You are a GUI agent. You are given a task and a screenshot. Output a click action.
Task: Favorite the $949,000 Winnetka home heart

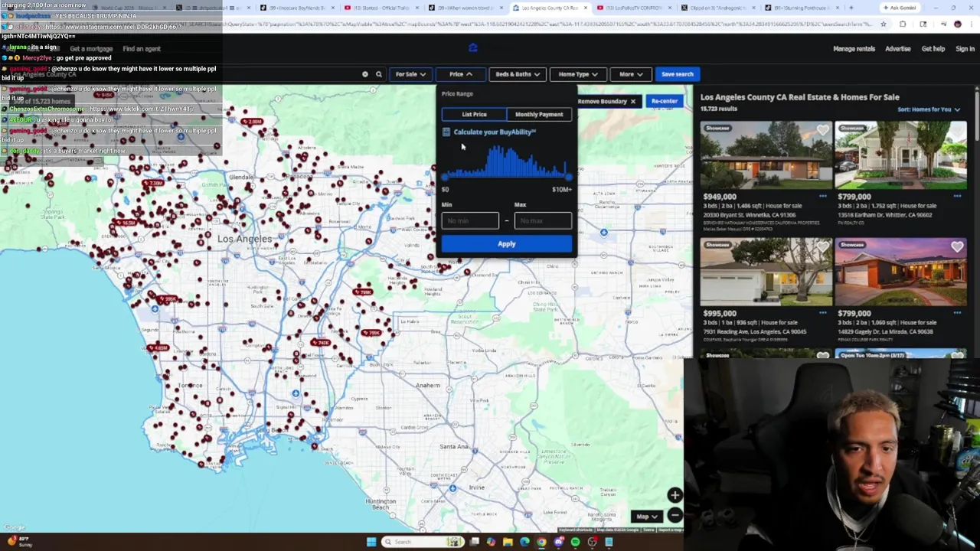pos(822,131)
